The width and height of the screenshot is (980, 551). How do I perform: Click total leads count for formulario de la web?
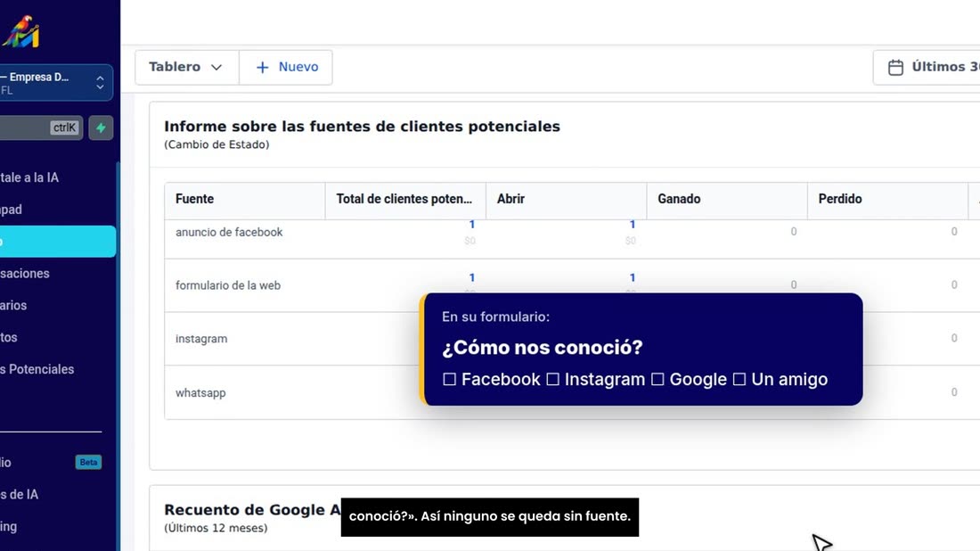[472, 277]
